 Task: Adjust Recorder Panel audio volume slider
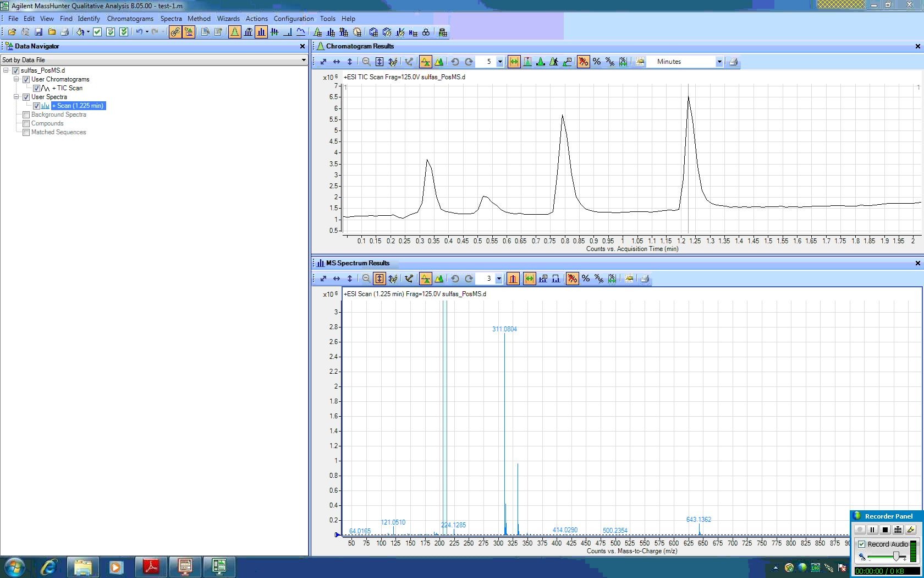896,557
